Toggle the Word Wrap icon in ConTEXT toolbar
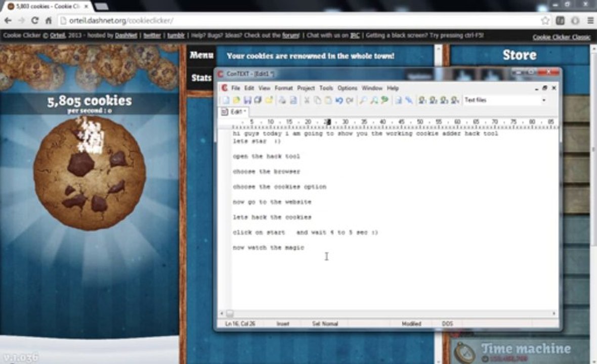This screenshot has width=597, height=364. tap(398, 100)
